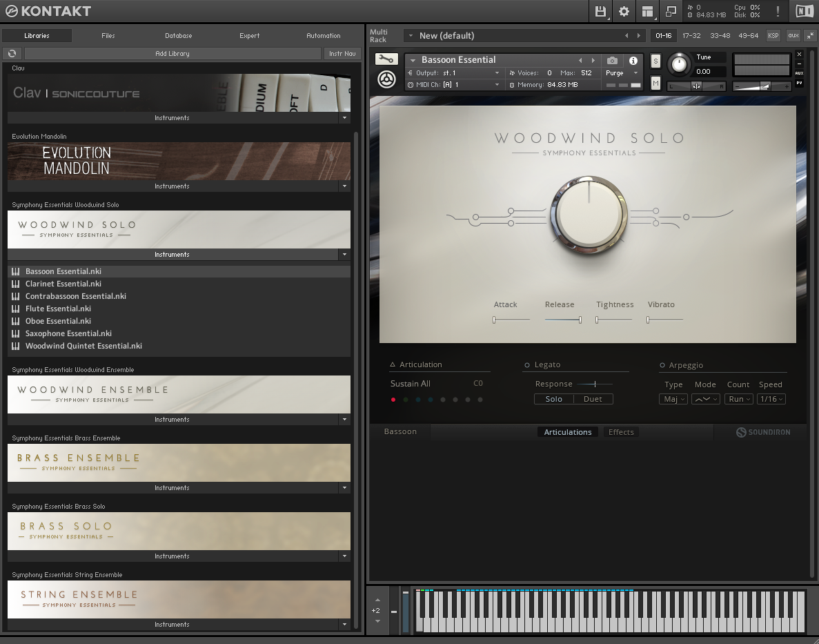The image size is (819, 644).
Task: Open the Purge dropdown menu
Action: [622, 73]
